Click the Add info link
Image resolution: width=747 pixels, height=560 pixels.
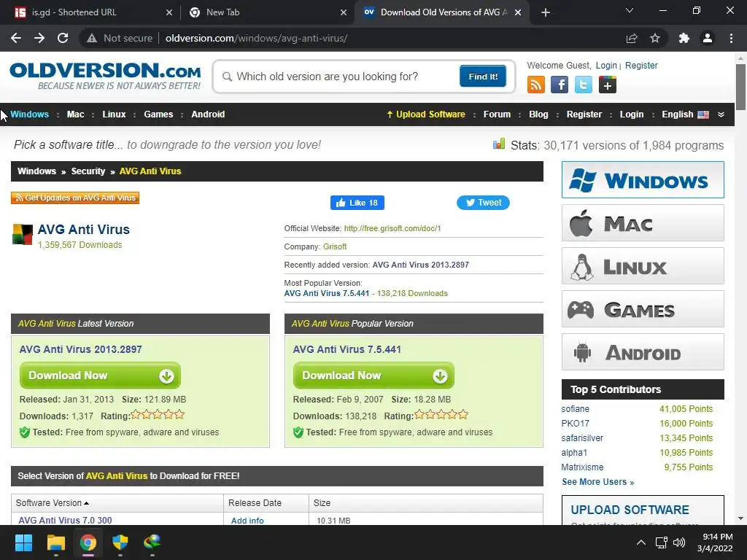click(247, 521)
